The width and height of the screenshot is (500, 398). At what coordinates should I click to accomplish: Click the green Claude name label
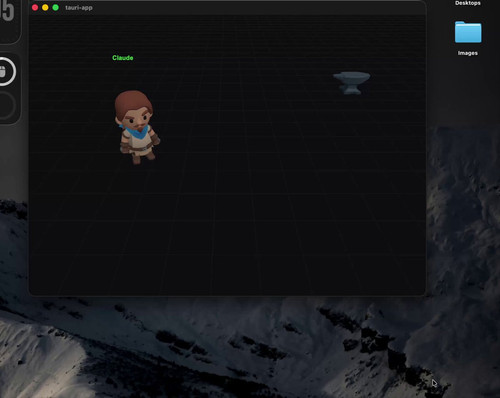pos(123,58)
